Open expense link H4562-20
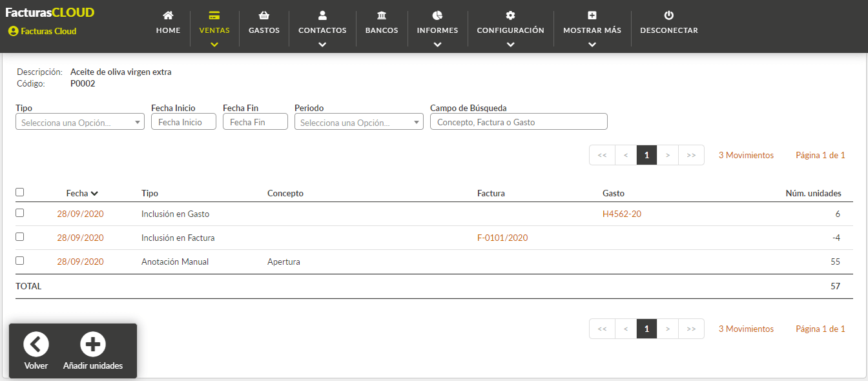 tap(621, 214)
